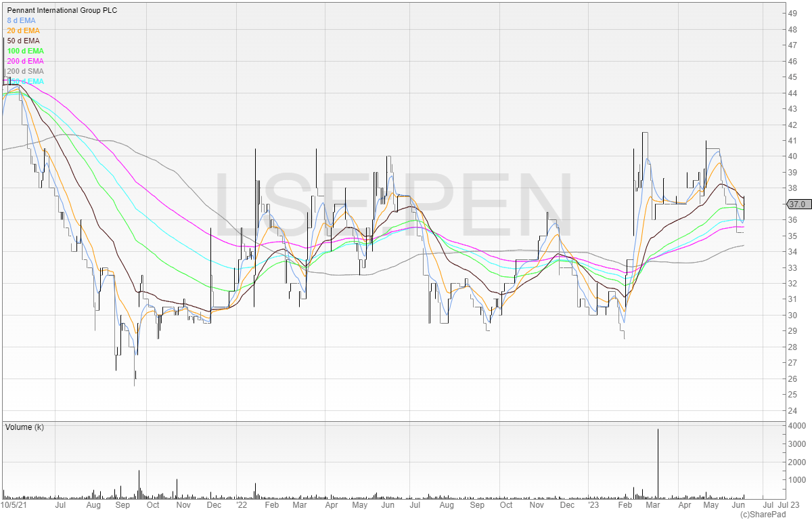Click the 42 price axis label
The width and height of the screenshot is (812, 520).
point(792,125)
